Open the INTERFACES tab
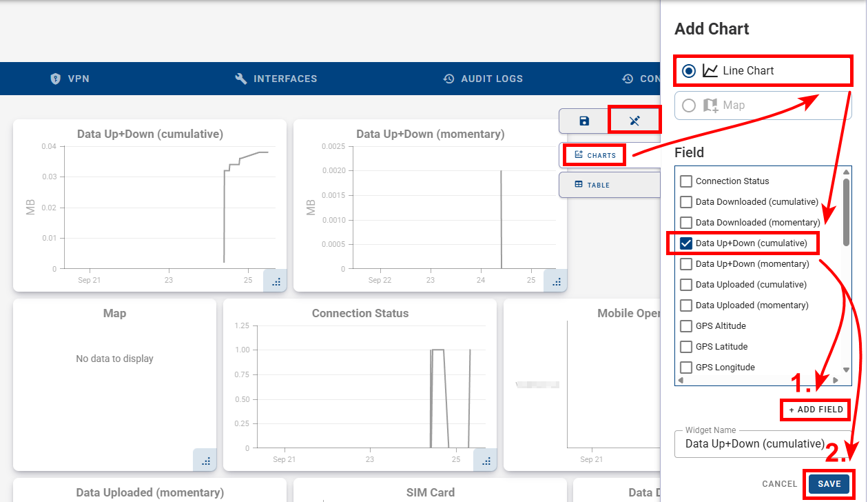This screenshot has height=502, width=868. pos(276,79)
